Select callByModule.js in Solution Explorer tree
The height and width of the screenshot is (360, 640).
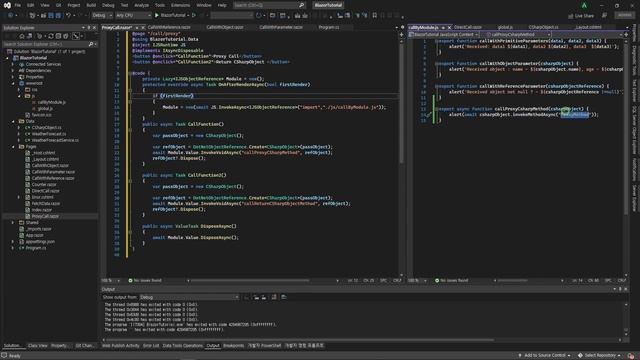(x=51, y=102)
